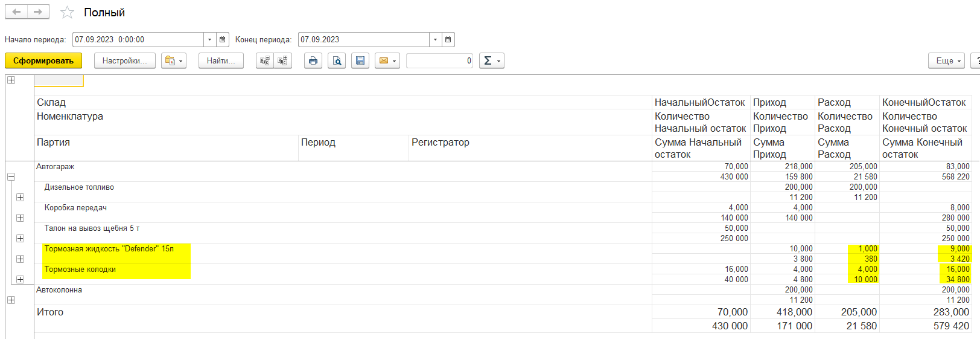980x339 pixels.
Task: Open report variants dropdown
Action: (174, 61)
